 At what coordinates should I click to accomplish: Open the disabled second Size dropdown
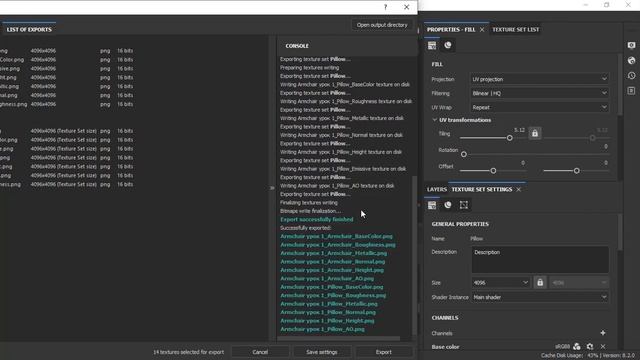(x=579, y=282)
